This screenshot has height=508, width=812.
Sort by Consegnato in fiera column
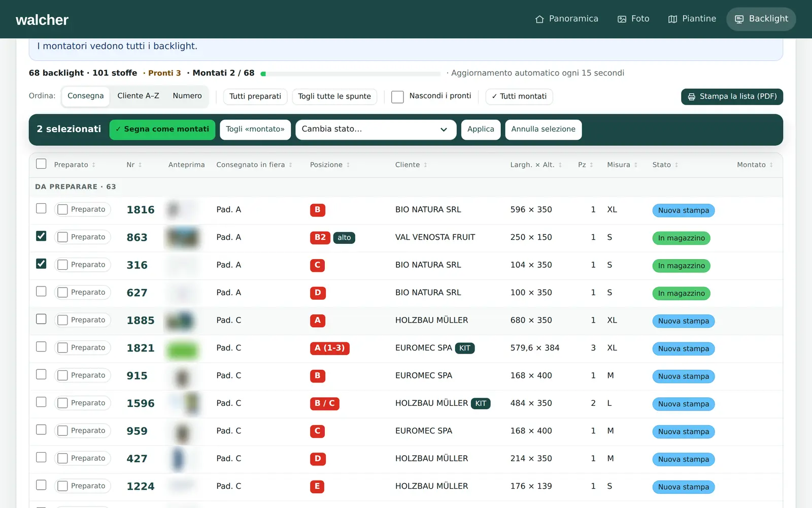(x=254, y=165)
